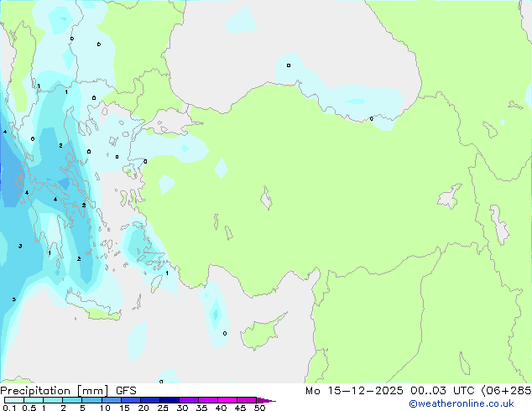The image size is (532, 411).
Task: Click the 1–2 mm legend color box
Action: click(x=53, y=400)
